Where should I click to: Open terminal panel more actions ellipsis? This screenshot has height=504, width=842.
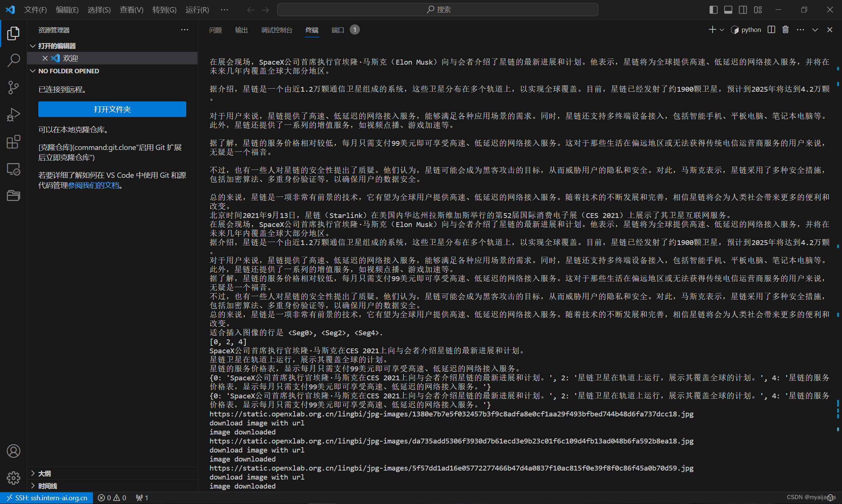[x=800, y=30]
